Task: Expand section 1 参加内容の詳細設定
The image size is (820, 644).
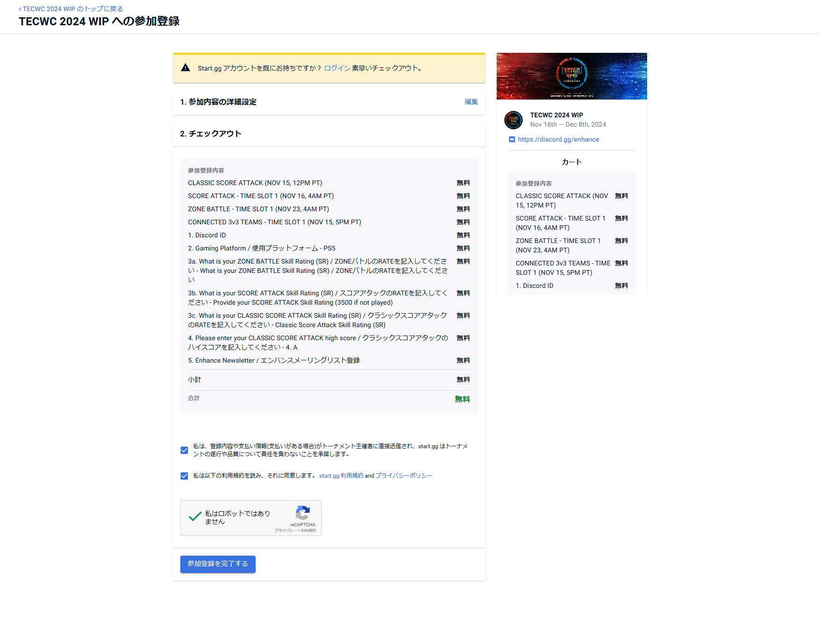Action: [218, 102]
